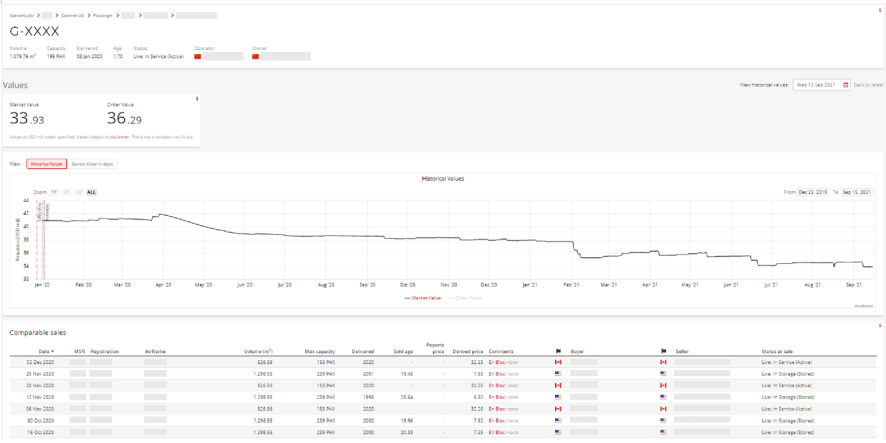Set chart zoom to ALL
The width and height of the screenshot is (886, 443).
click(92, 192)
